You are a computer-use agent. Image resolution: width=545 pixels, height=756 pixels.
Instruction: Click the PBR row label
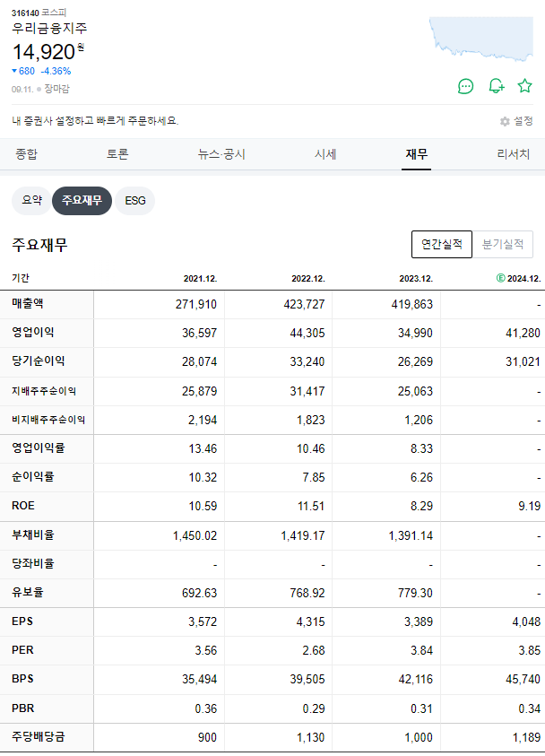click(23, 708)
